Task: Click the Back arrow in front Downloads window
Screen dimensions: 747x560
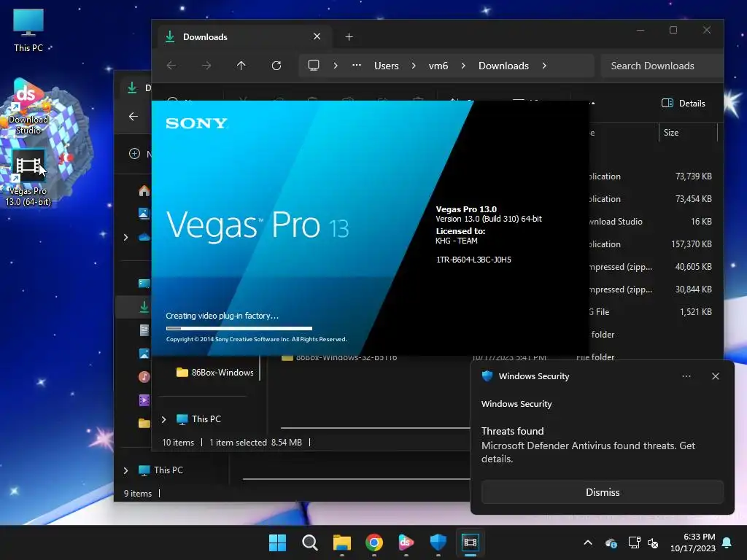Action: point(171,66)
